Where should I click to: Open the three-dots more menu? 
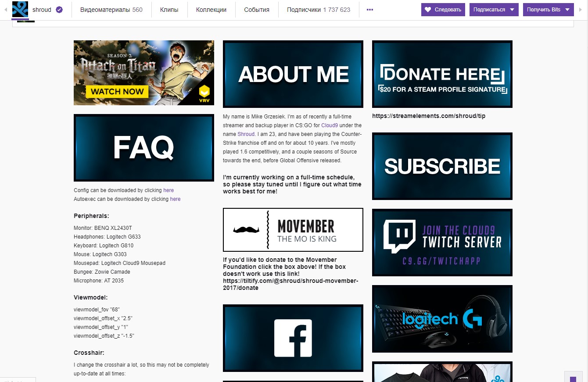370,10
